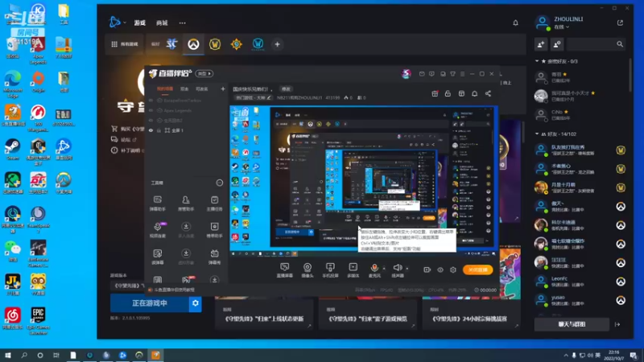Image resolution: width=644 pixels, height=362 pixels.
Task: Select the first scene tab in streaming app
Action: tap(165, 88)
